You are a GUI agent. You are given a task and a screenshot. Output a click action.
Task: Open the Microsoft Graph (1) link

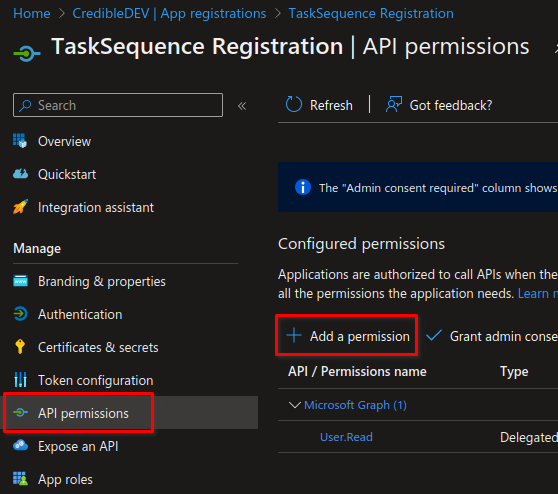coord(355,405)
